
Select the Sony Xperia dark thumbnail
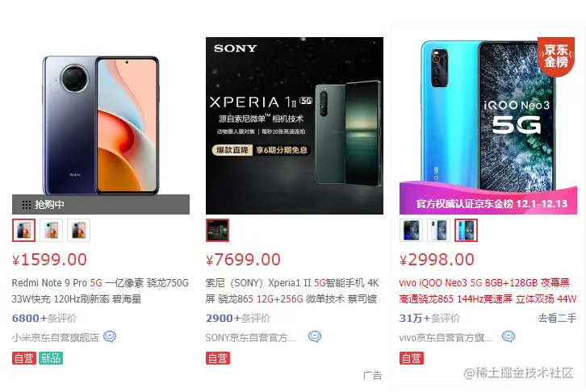click(217, 230)
